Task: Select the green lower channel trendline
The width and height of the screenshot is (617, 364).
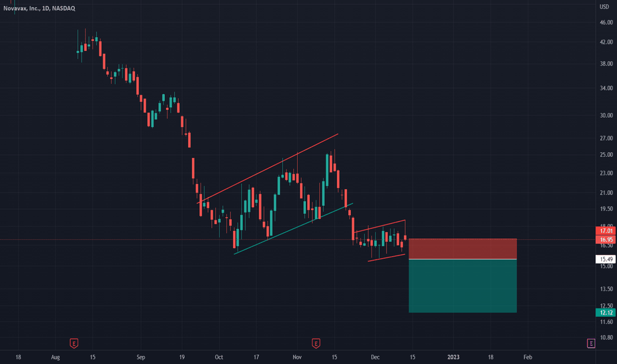Action: tap(293, 228)
